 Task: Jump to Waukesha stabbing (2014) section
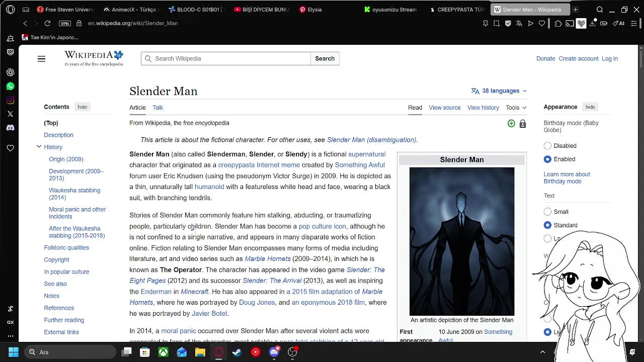click(x=74, y=194)
